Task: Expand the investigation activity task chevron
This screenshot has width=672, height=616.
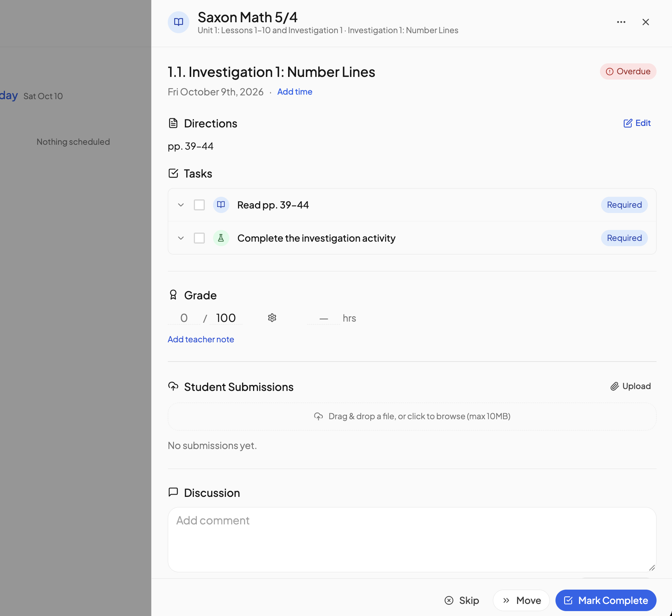Action: coord(181,238)
